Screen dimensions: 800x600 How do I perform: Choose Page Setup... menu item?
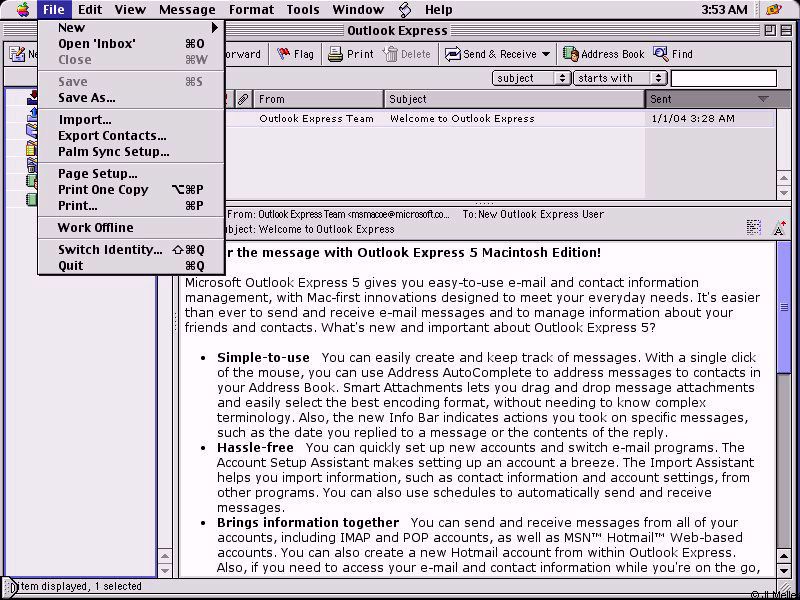[131, 174]
